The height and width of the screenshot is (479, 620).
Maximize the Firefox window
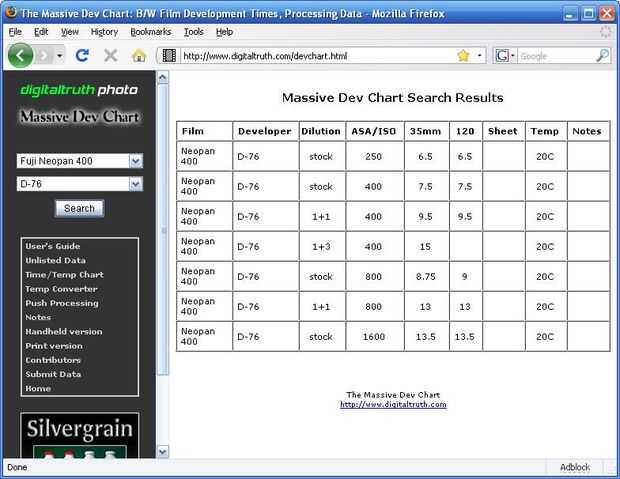point(588,14)
